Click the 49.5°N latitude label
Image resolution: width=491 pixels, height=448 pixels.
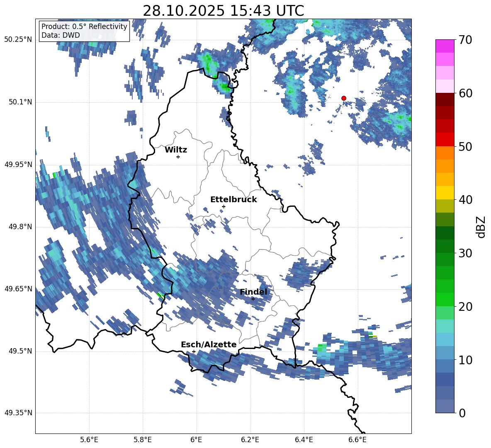20,351
